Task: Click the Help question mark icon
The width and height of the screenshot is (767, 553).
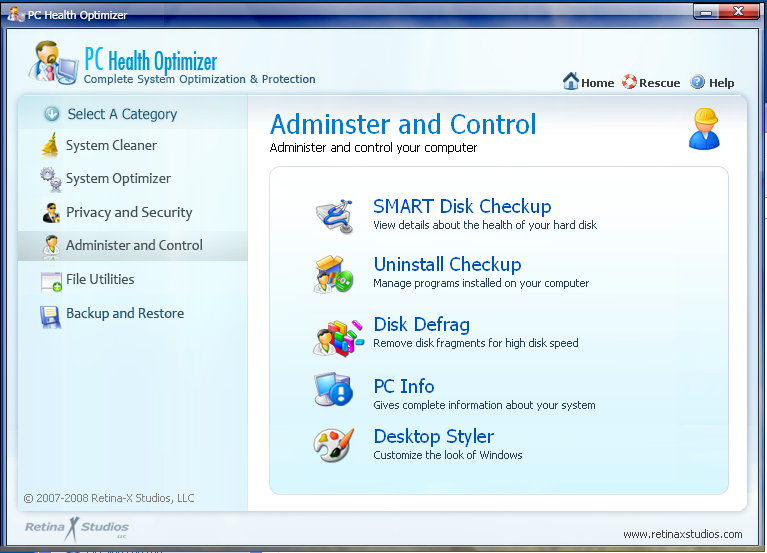Action: 698,82
